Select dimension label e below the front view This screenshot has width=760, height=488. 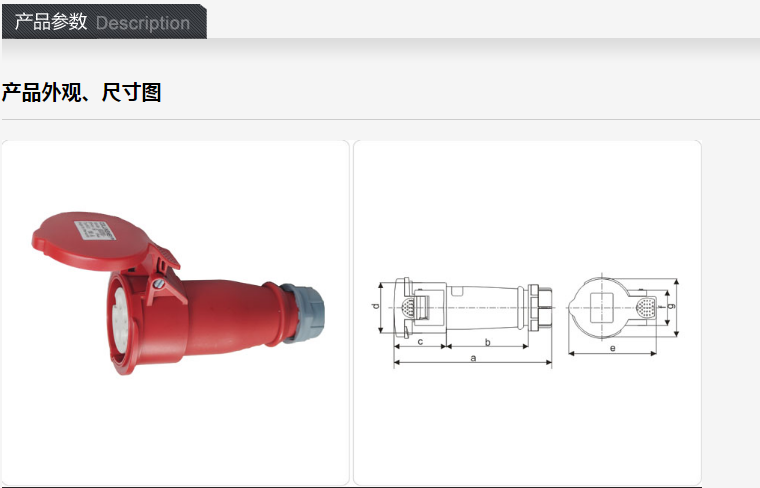613,348
